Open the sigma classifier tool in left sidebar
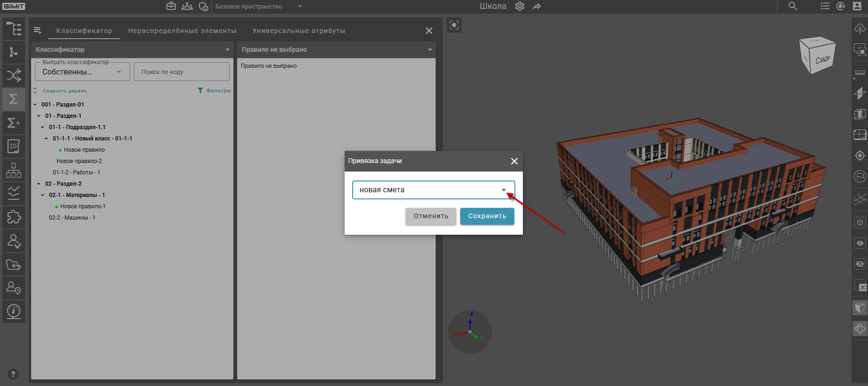 (x=14, y=99)
